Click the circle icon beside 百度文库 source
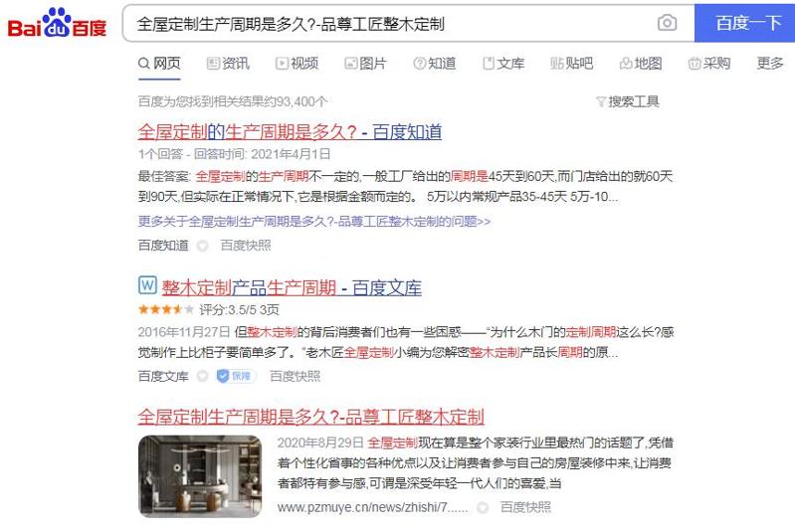This screenshot has width=795, height=532. 202,377
